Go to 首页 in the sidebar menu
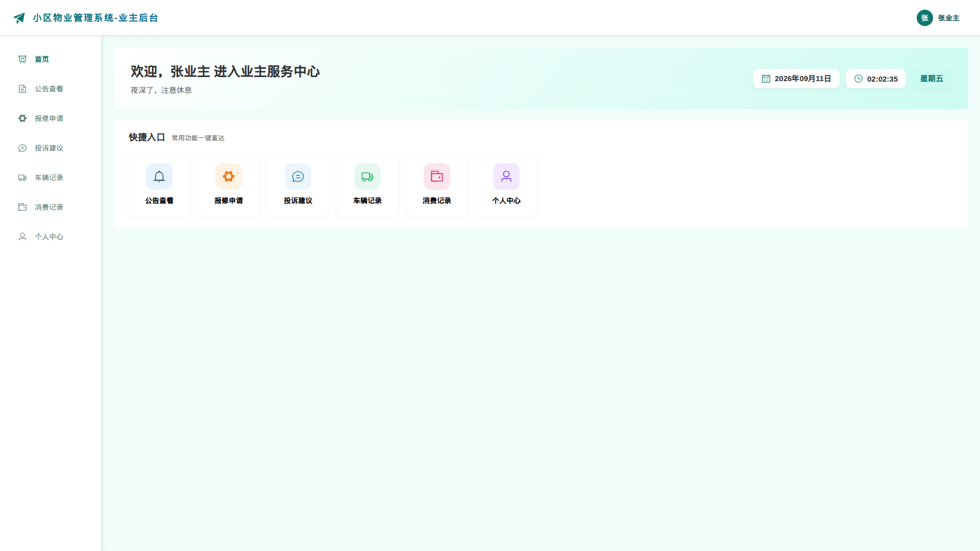This screenshot has height=551, width=980. point(51,59)
